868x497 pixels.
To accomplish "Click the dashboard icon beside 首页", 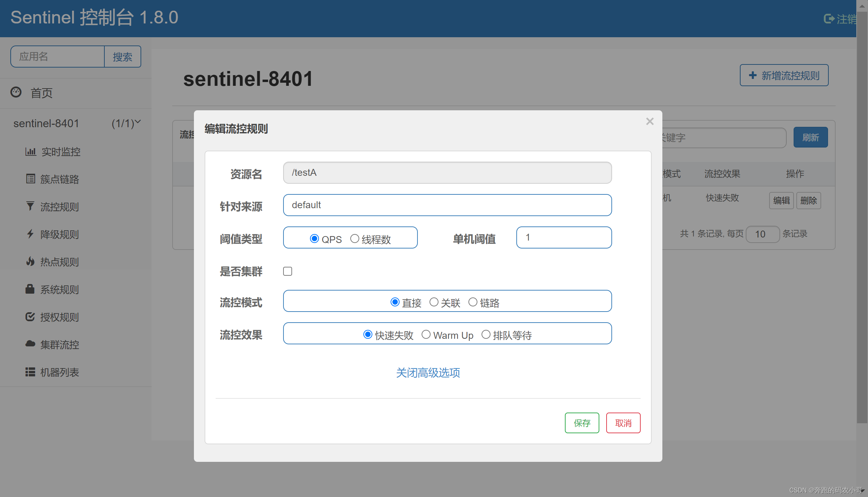I will coord(16,92).
